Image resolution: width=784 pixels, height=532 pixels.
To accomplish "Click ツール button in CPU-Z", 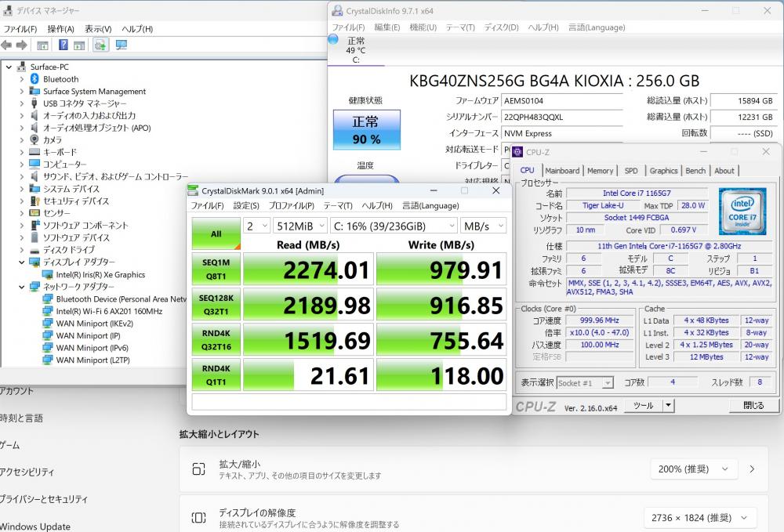I will (x=643, y=406).
